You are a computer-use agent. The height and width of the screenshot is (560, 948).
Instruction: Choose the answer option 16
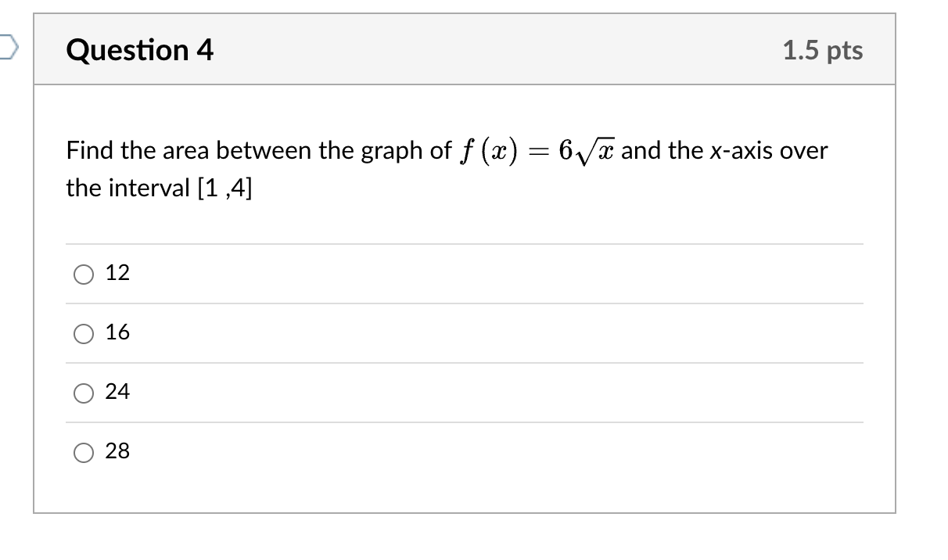pos(84,333)
